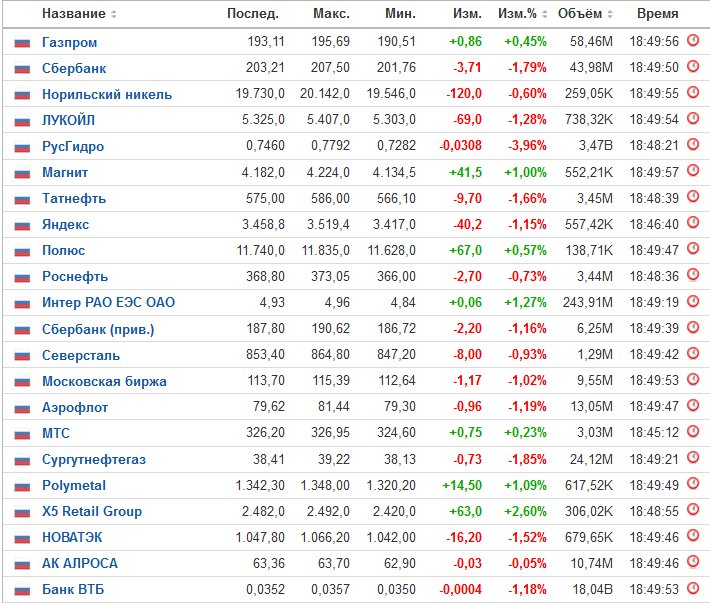Click the clock icon in РусГидро row

pos(693,144)
